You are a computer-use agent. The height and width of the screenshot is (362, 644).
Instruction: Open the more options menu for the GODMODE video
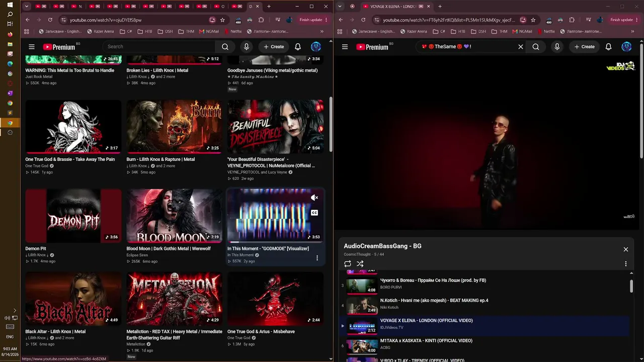click(317, 258)
